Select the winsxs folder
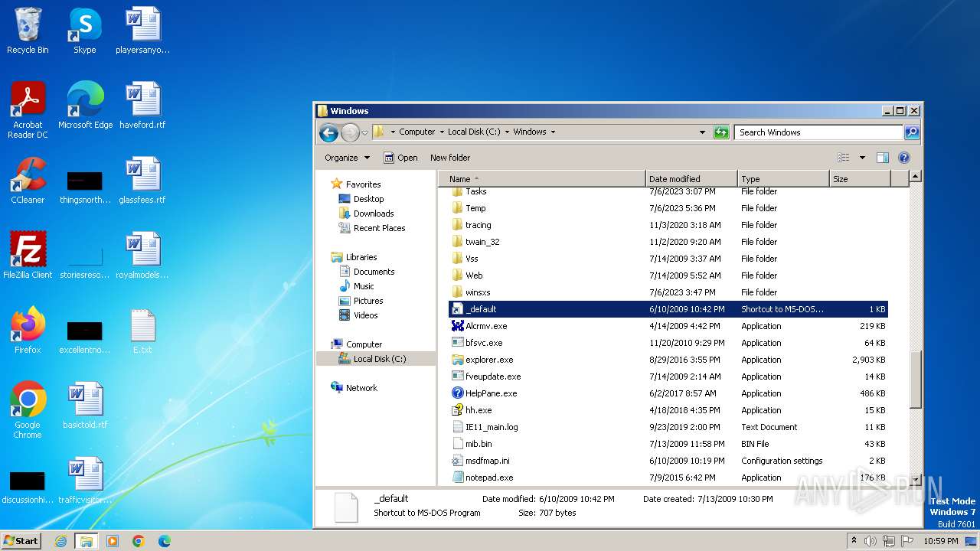980x551 pixels. pos(478,292)
